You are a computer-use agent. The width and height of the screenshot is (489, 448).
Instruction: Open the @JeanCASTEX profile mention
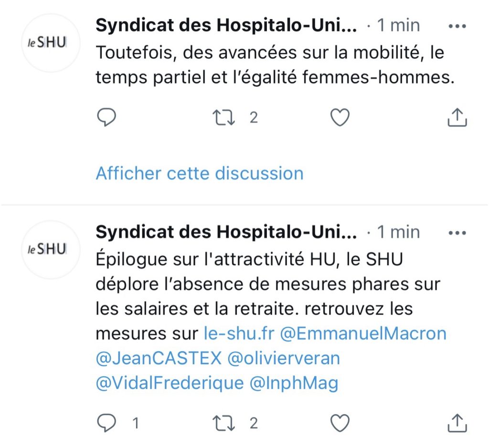(x=159, y=358)
